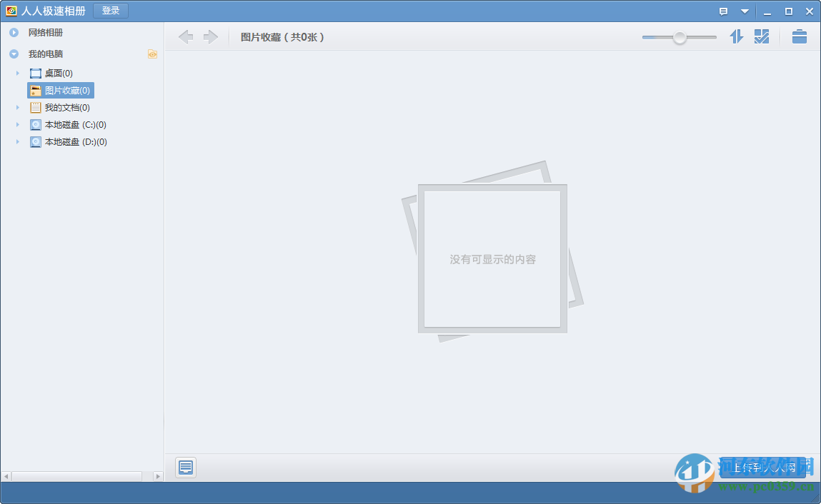821x504 pixels.
Task: Open the title bar dropdown arrow menu
Action: pos(743,11)
